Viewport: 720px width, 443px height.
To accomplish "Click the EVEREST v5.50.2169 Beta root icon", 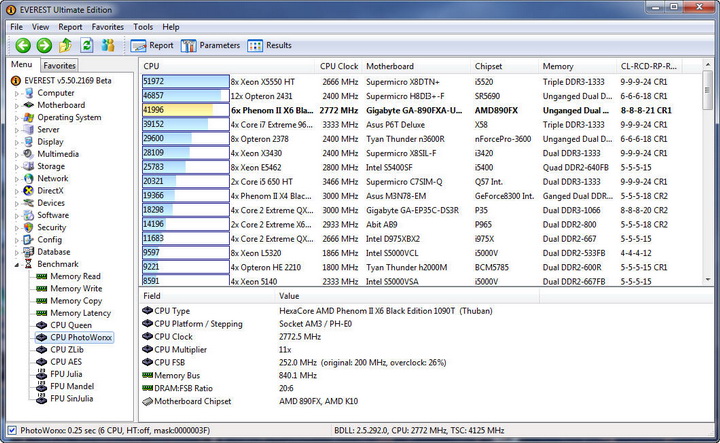I will tap(16, 80).
